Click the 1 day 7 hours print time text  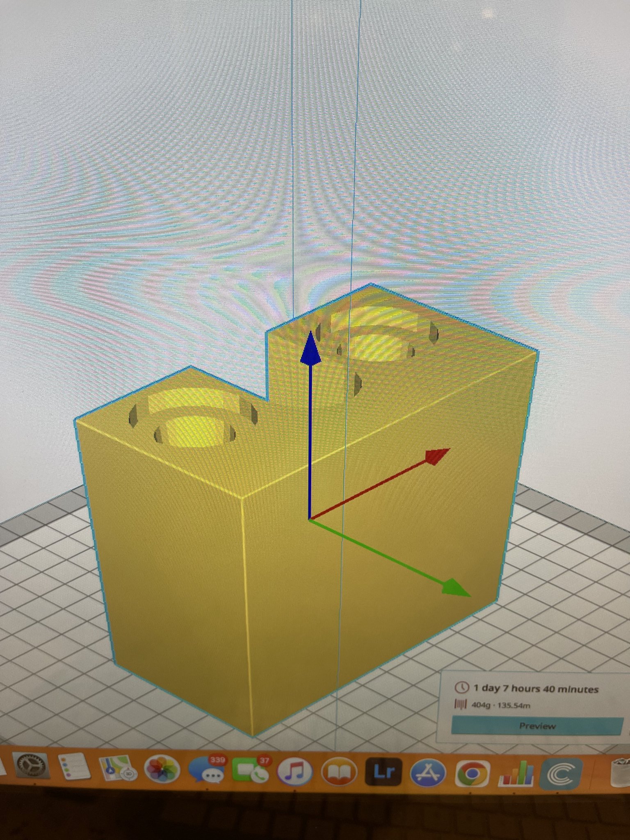[536, 688]
